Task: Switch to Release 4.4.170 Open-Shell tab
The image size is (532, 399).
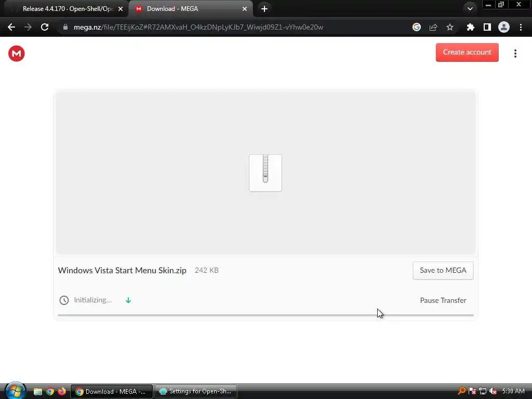Action: (64, 9)
